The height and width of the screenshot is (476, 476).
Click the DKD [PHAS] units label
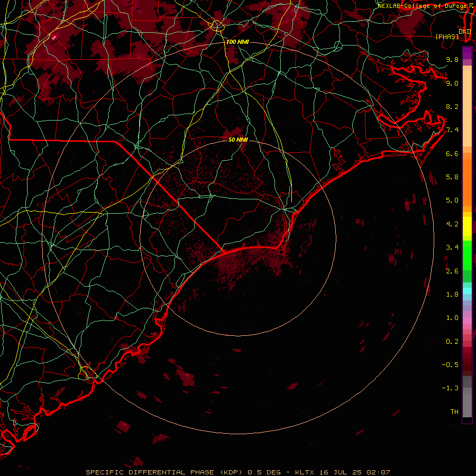pos(453,34)
